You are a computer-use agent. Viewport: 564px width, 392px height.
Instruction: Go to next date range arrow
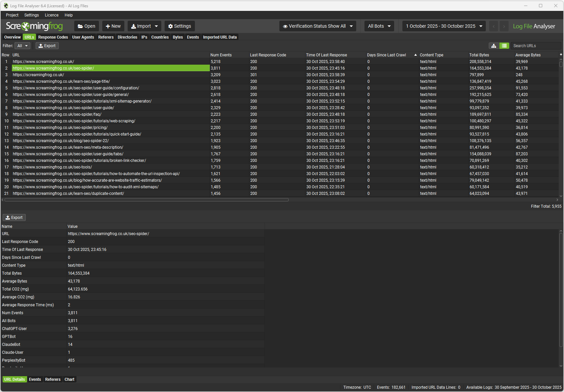(x=504, y=26)
